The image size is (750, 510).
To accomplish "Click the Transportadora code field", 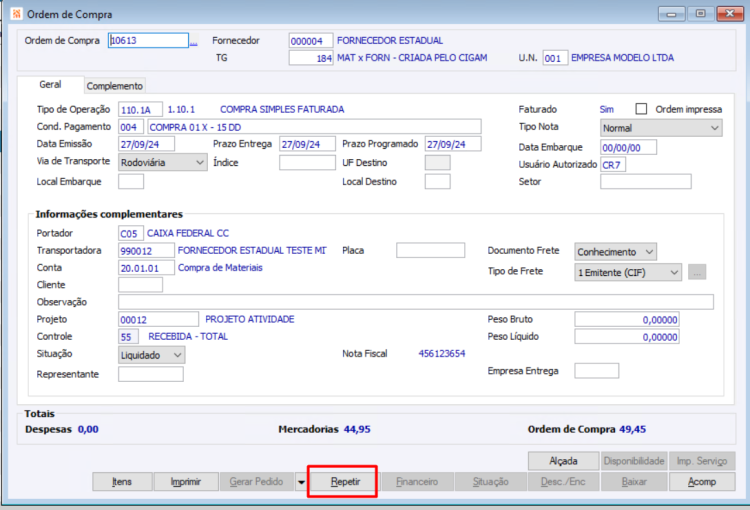I will (x=146, y=251).
